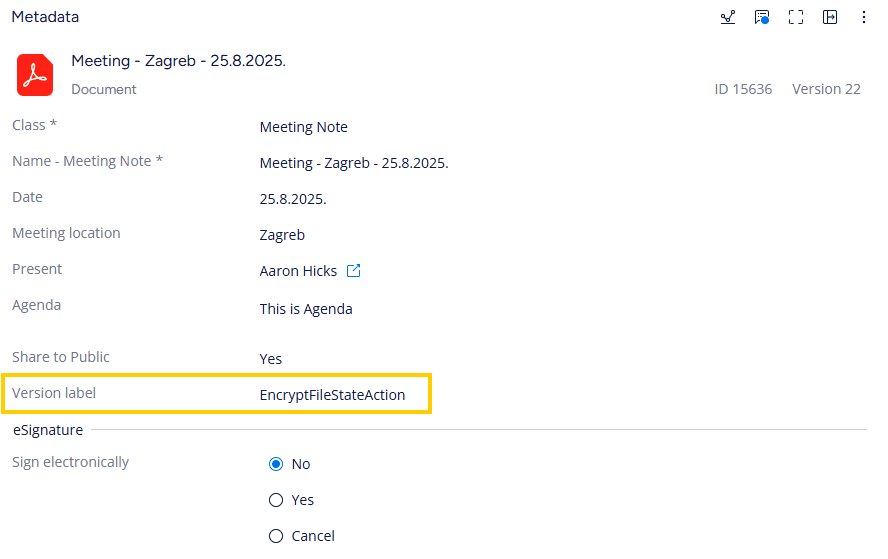Expand metadata card to full screen
Viewport: 888px width, 559px height.
(x=796, y=17)
